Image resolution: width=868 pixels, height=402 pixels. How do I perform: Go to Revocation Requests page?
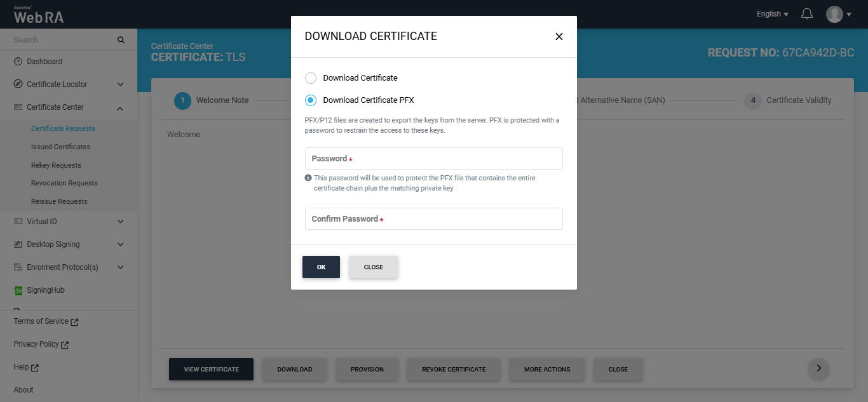click(64, 183)
